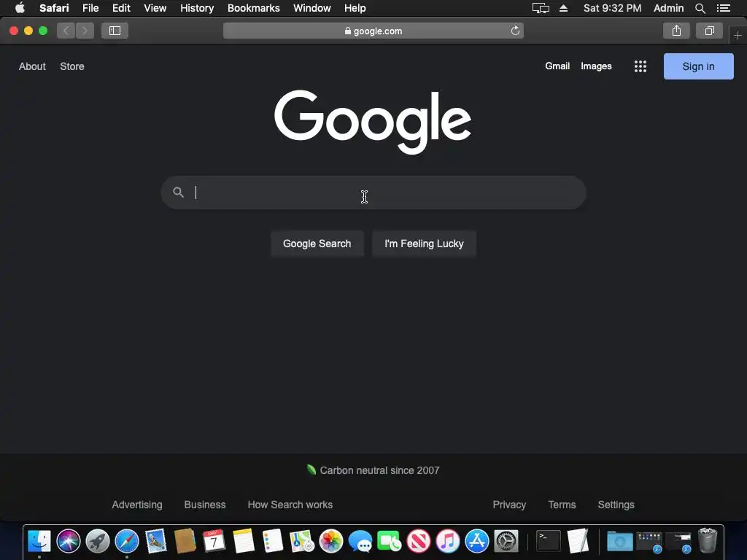This screenshot has height=560, width=747.
Task: Open the Gmail link
Action: [x=557, y=66]
